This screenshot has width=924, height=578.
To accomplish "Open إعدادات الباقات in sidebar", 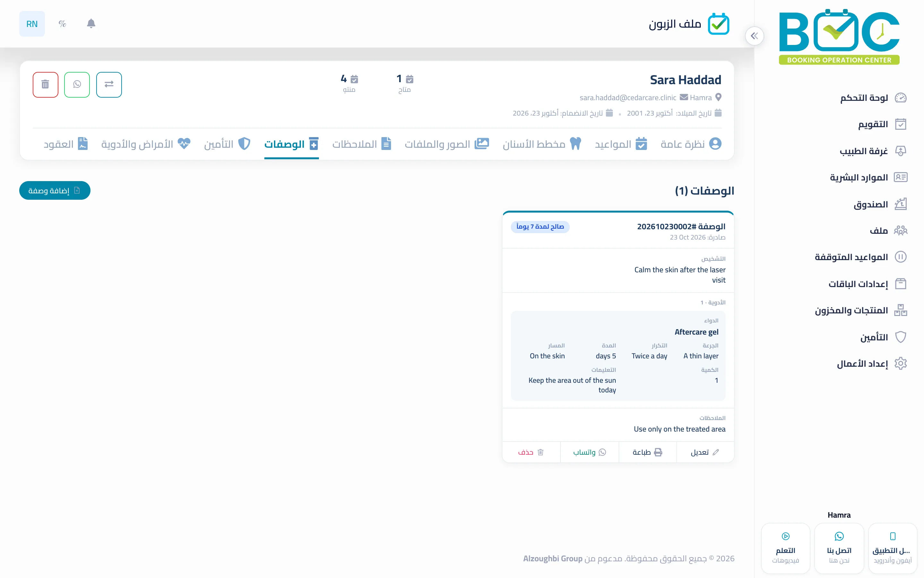I will (867, 284).
